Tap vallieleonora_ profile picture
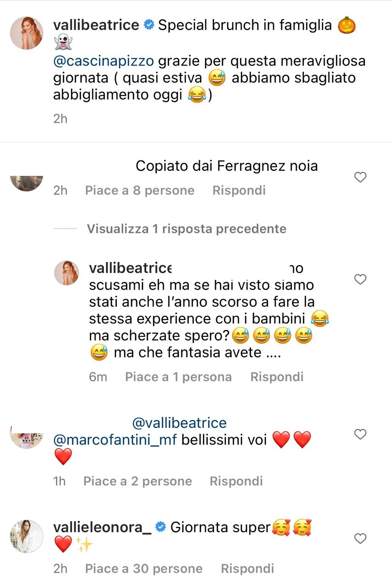 [26, 536]
